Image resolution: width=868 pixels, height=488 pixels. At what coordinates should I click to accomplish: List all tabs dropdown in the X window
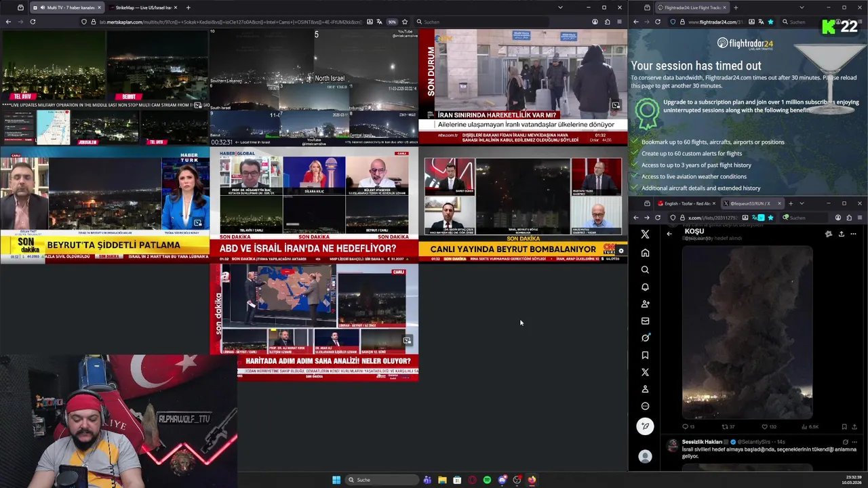click(802, 203)
